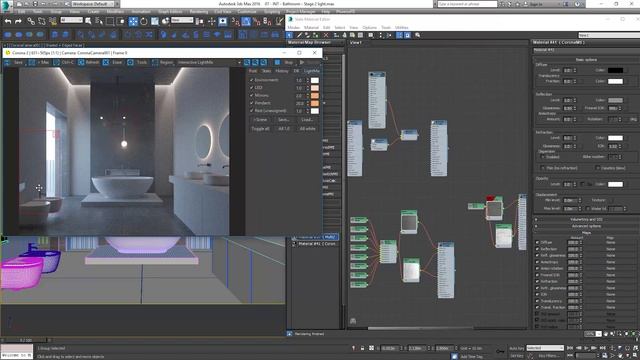Expand the Advanced options rollout
This screenshot has width=640, height=360.
[x=586, y=226]
